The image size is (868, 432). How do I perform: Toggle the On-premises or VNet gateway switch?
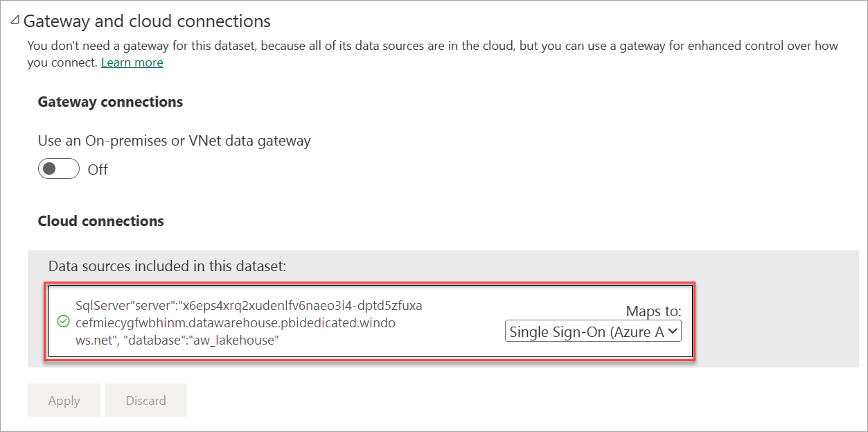(x=59, y=169)
